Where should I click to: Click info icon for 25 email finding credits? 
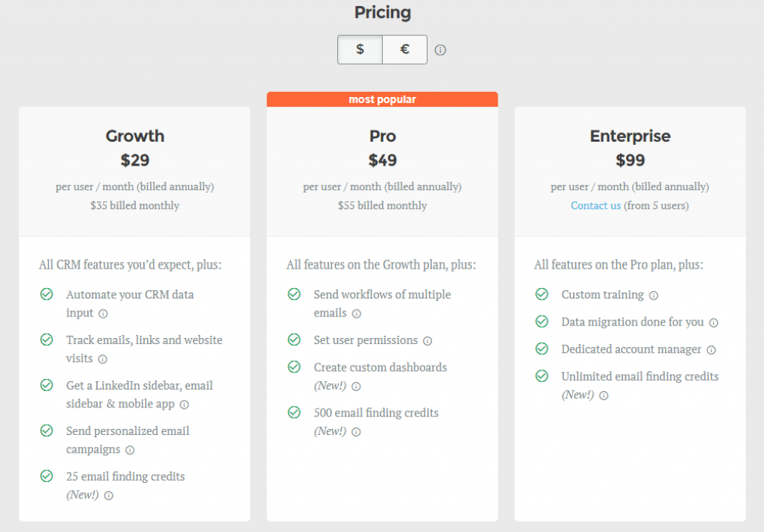coord(108,495)
